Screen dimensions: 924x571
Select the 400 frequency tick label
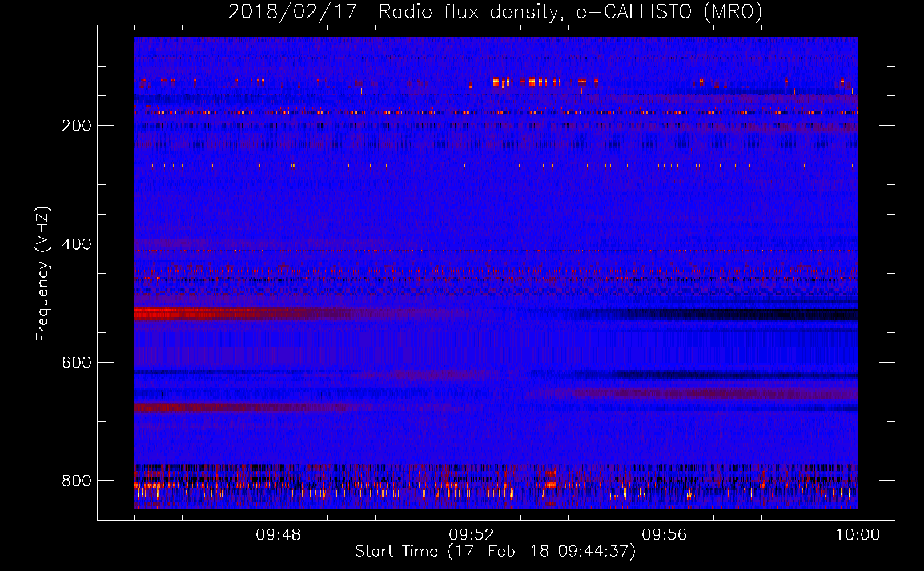click(77, 244)
